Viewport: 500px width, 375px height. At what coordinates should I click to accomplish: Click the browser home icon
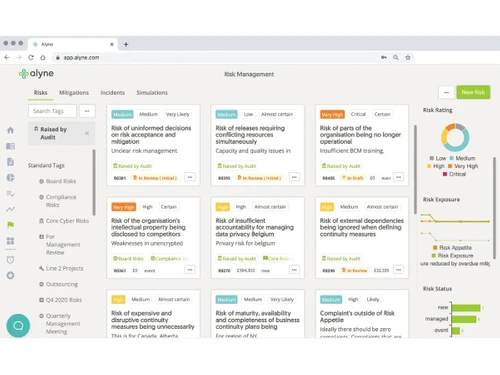point(43,57)
